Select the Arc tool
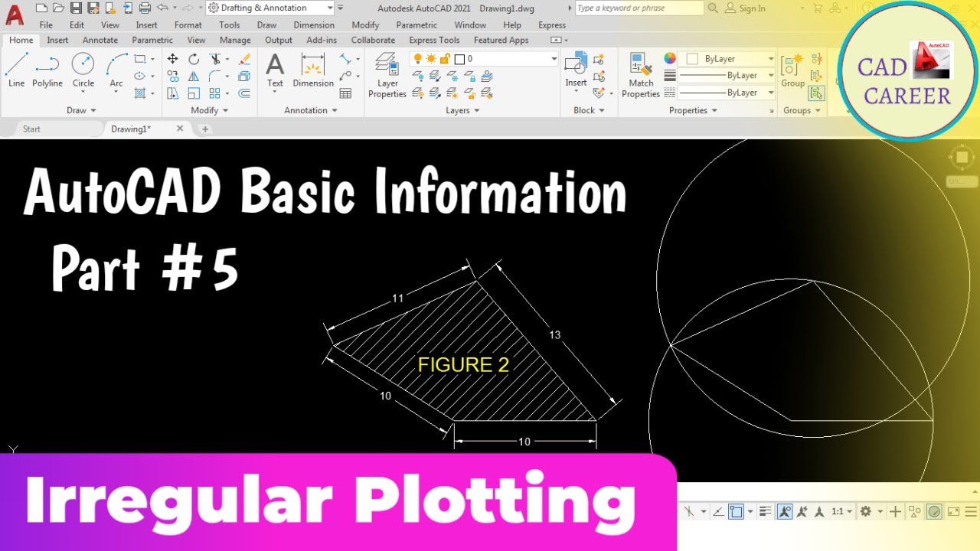 116,71
